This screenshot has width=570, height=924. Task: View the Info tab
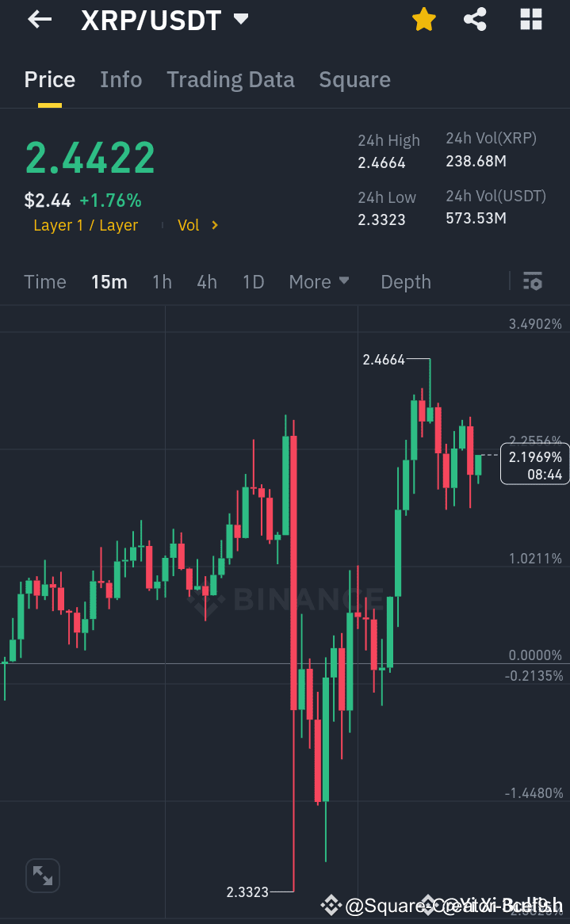[x=121, y=79]
